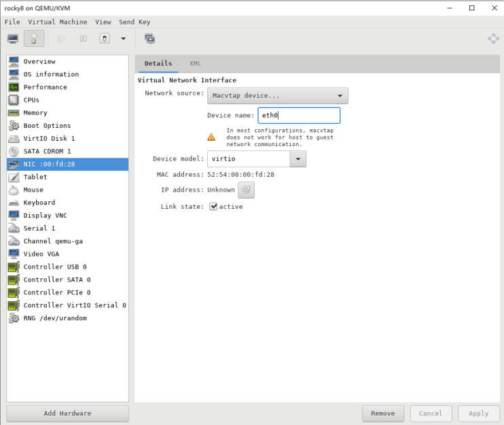Open shutdown options dropdown arrow
The height and width of the screenshot is (425, 504).
123,39
